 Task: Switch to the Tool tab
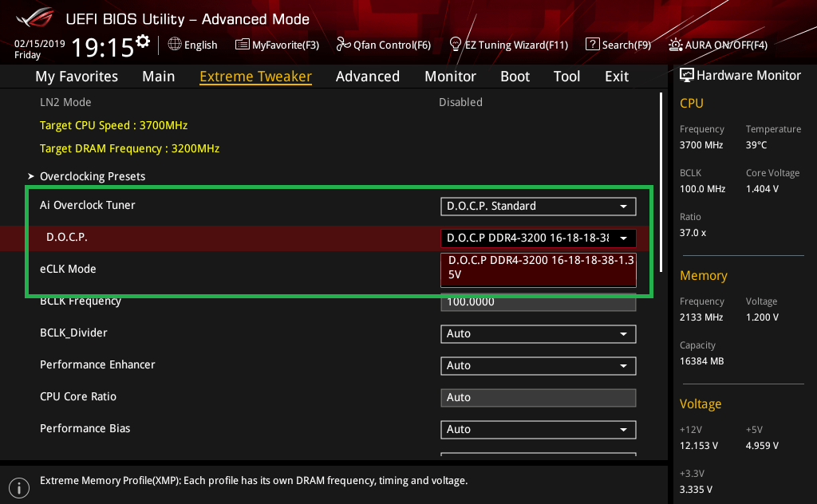[567, 77]
